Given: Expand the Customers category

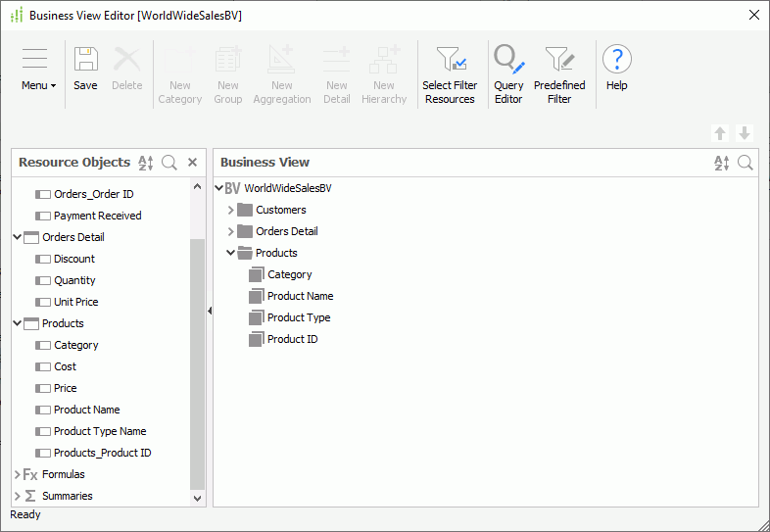Looking at the screenshot, I should click(x=231, y=210).
